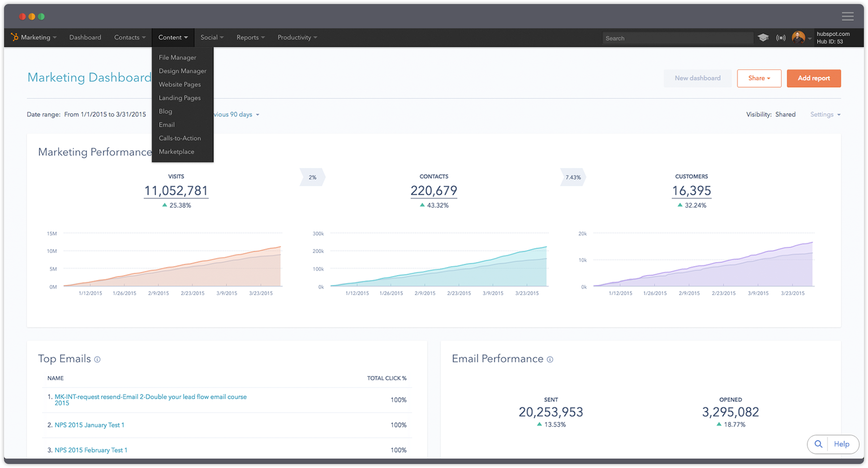The image size is (868, 468).
Task: Click the 2% conversion rate badge
Action: click(312, 178)
